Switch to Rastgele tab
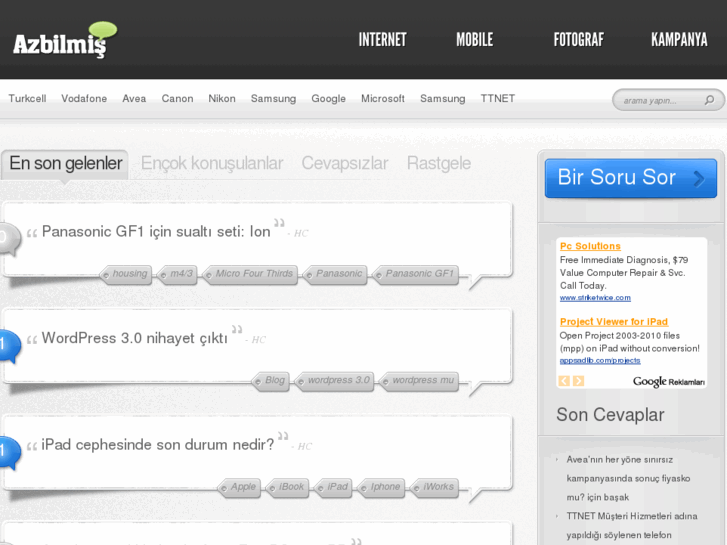 (x=439, y=163)
